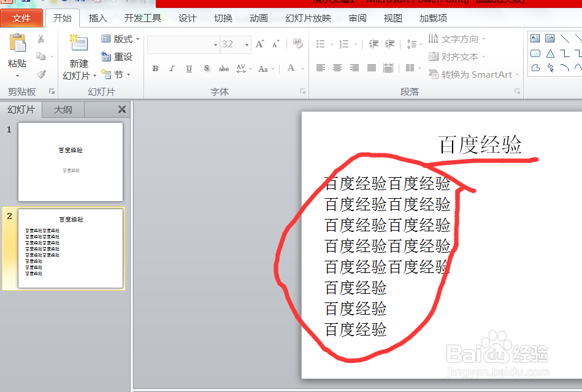Select the vertical text box shape
Screen dimensions: 582x392
[x=549, y=38]
